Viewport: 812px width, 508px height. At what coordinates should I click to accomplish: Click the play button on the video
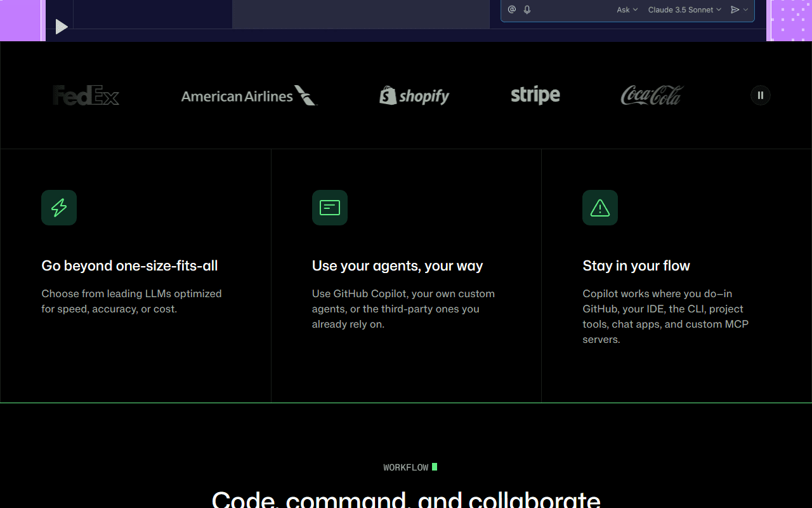(x=62, y=27)
